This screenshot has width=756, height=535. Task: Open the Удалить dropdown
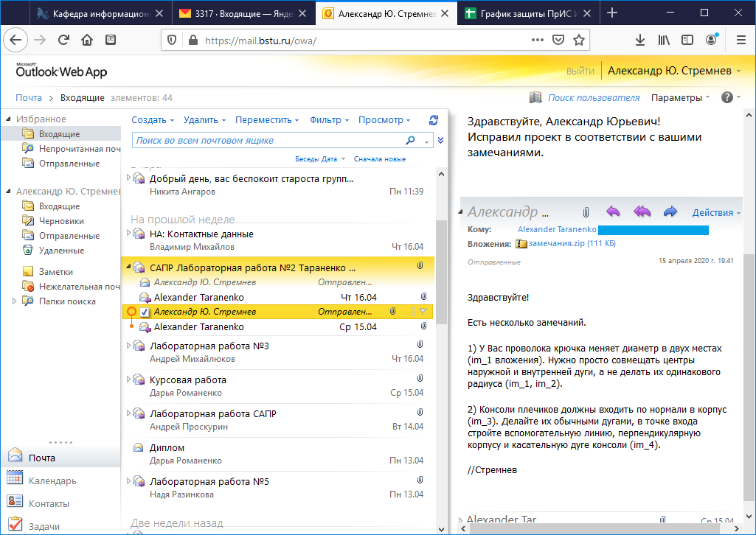pyautogui.click(x=204, y=120)
